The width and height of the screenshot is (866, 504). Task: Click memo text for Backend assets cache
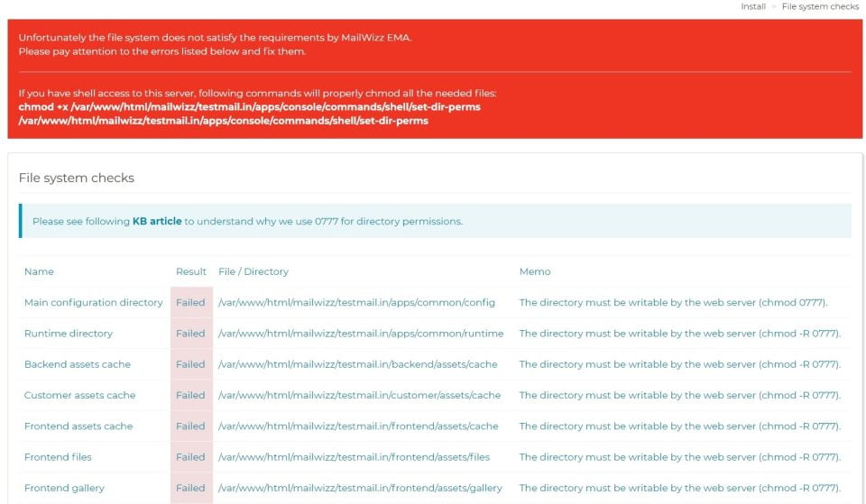(680, 364)
